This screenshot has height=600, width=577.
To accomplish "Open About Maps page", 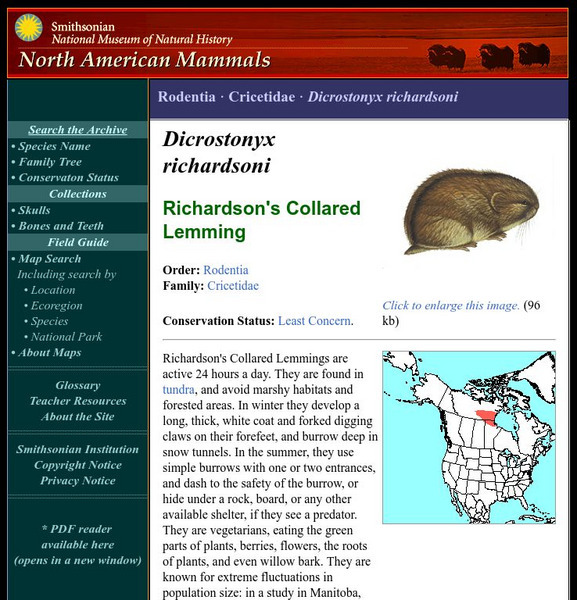I will 50,352.
